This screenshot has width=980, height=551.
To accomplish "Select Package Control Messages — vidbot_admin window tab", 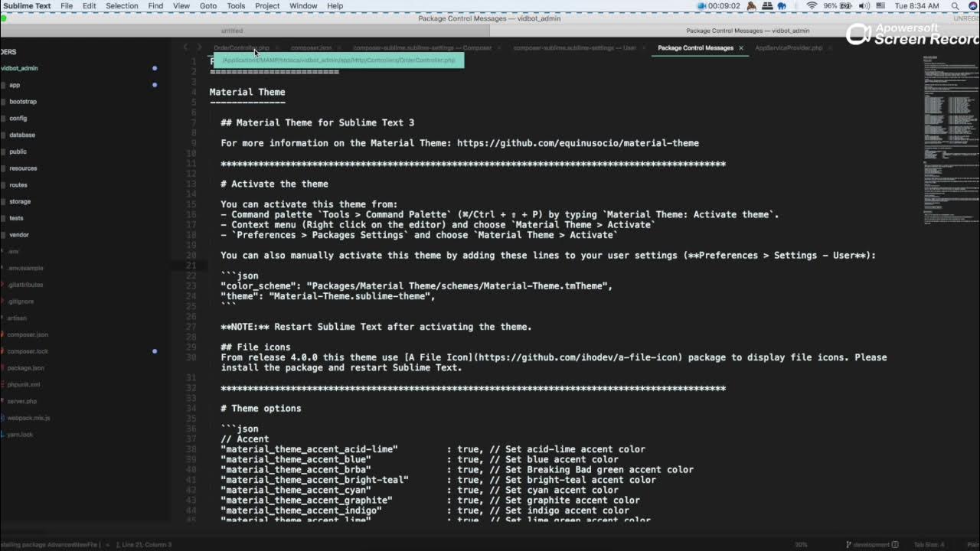I will point(747,31).
